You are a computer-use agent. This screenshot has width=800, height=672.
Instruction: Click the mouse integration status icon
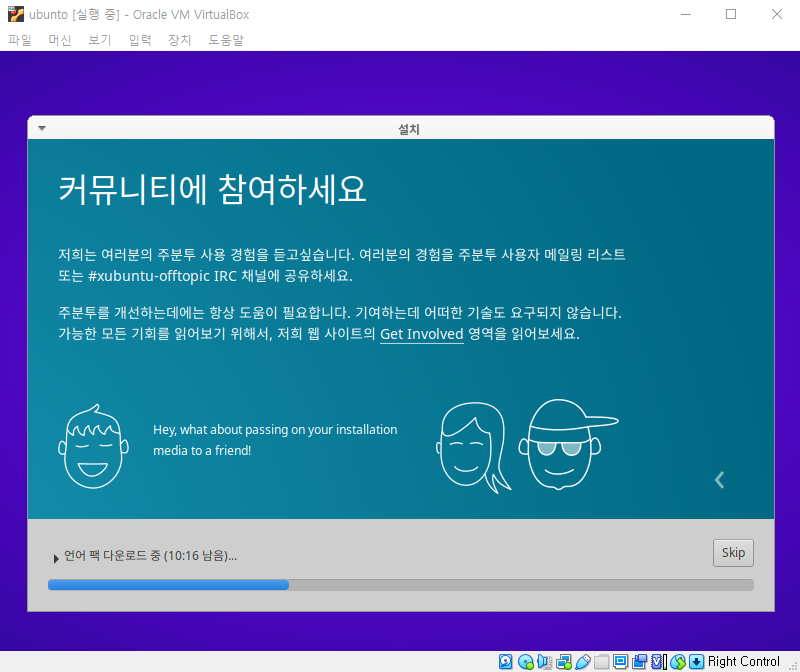point(678,662)
